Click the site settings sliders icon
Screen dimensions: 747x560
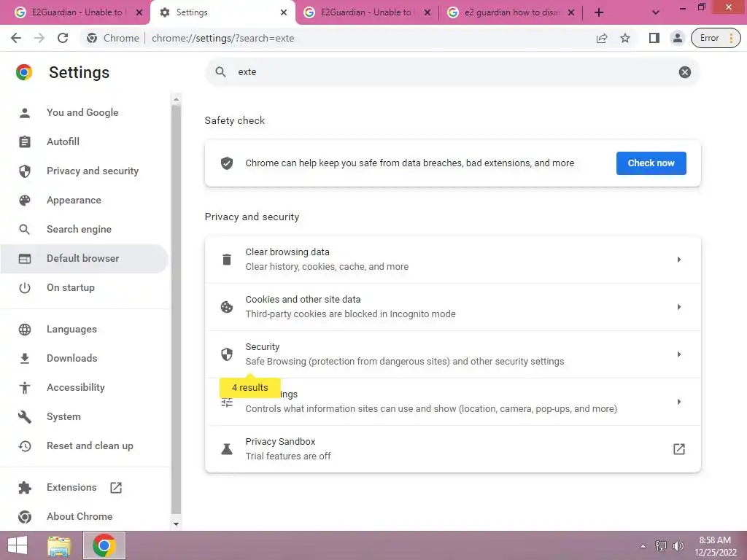pos(227,402)
